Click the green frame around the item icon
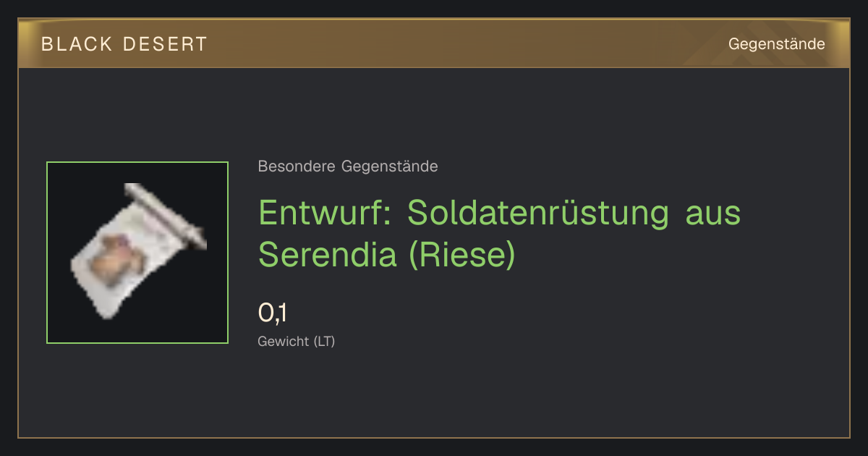Image resolution: width=868 pixels, height=456 pixels. pos(137,253)
